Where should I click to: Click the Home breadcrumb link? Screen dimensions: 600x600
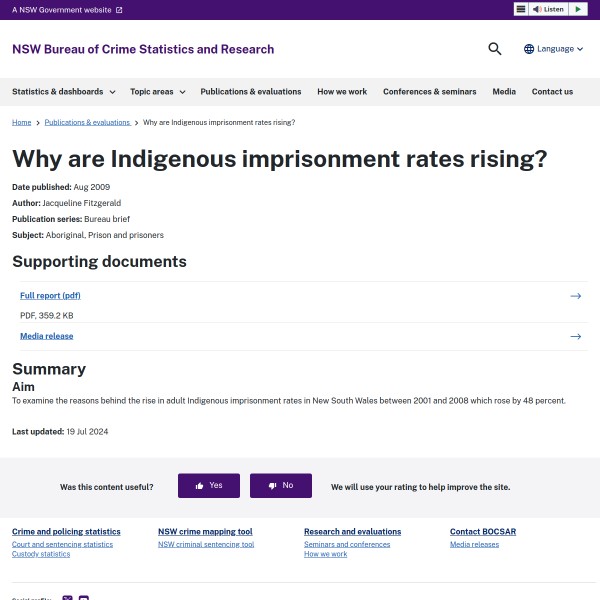point(21,122)
